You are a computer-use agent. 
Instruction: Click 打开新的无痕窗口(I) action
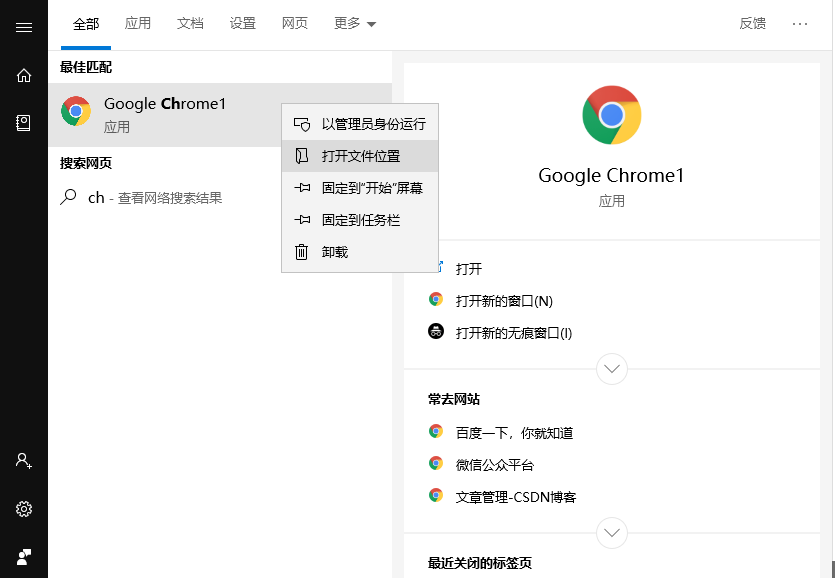click(514, 333)
